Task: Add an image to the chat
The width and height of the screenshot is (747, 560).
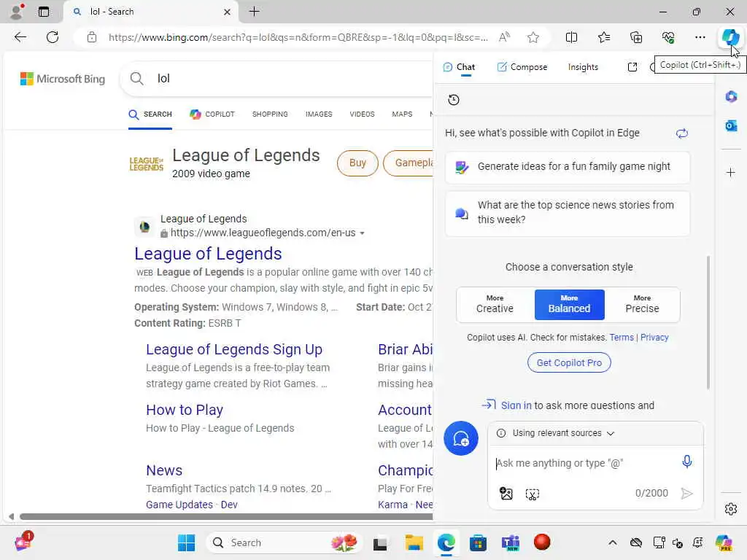Action: (x=506, y=494)
